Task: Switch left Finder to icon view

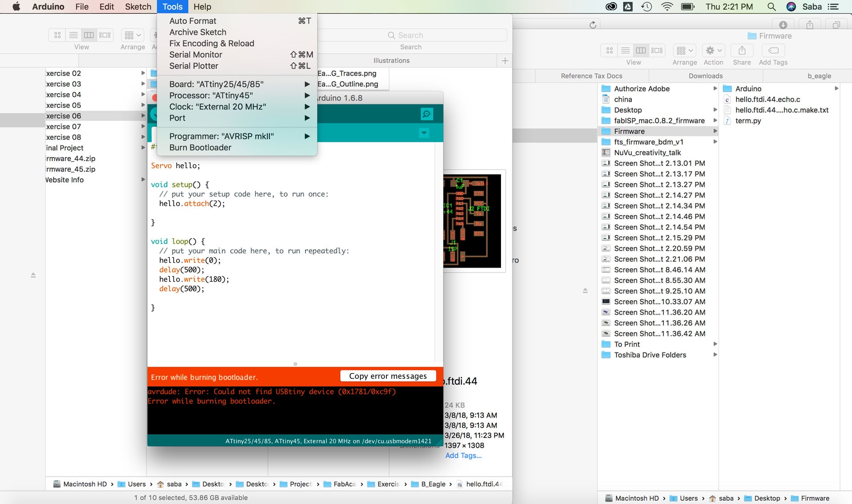Action: click(x=57, y=35)
